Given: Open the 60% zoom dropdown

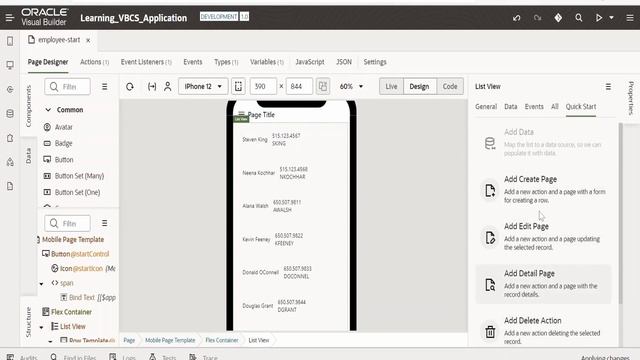Looking at the screenshot, I should pos(351,87).
